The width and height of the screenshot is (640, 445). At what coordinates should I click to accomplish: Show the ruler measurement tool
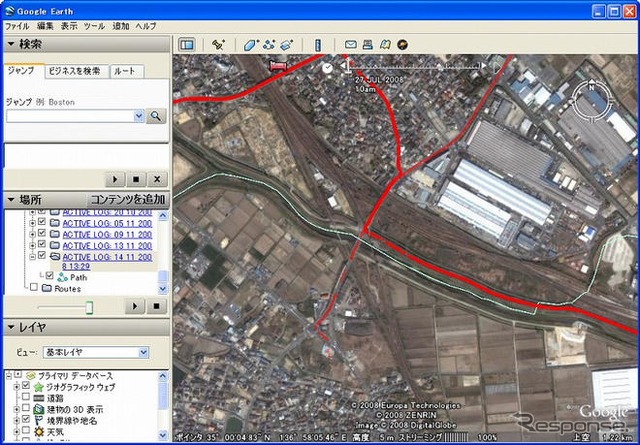318,45
